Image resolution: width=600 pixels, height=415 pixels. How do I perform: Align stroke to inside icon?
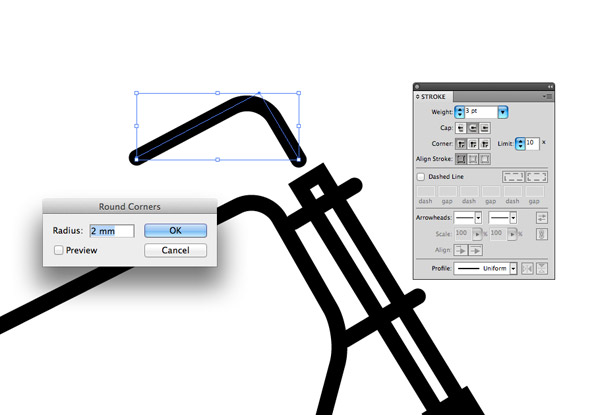473,159
